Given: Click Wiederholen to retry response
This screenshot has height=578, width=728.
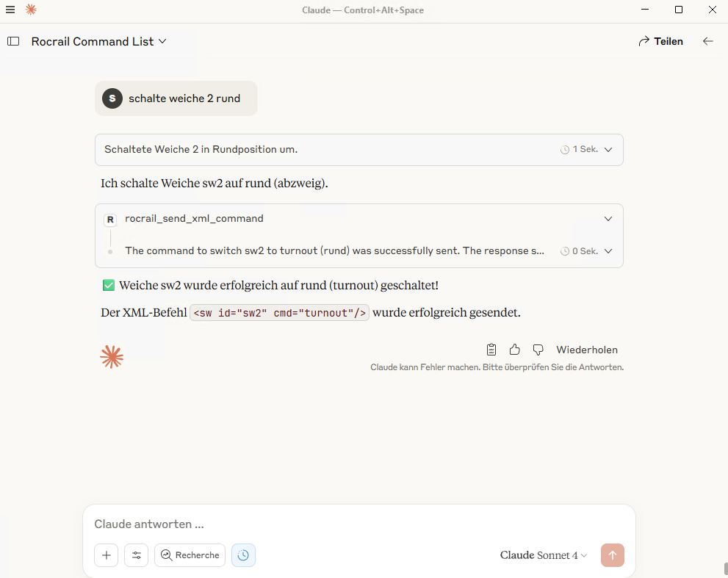Looking at the screenshot, I should coord(587,350).
